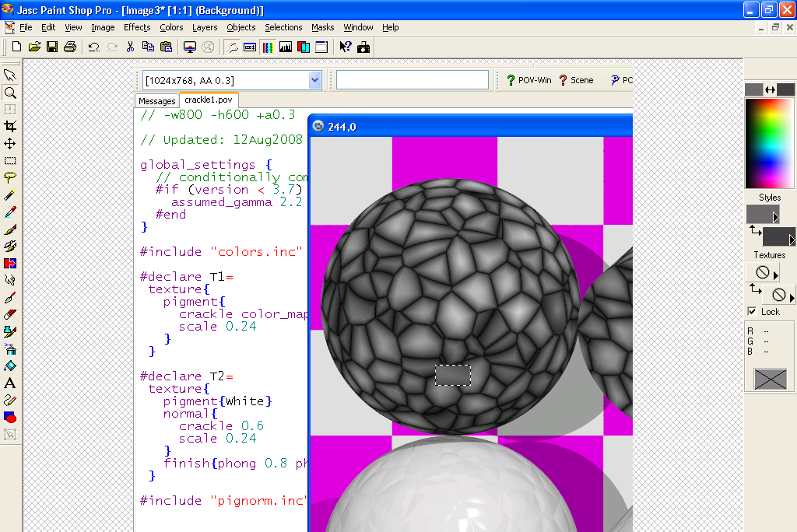Click the Undo arrow icon

point(93,47)
